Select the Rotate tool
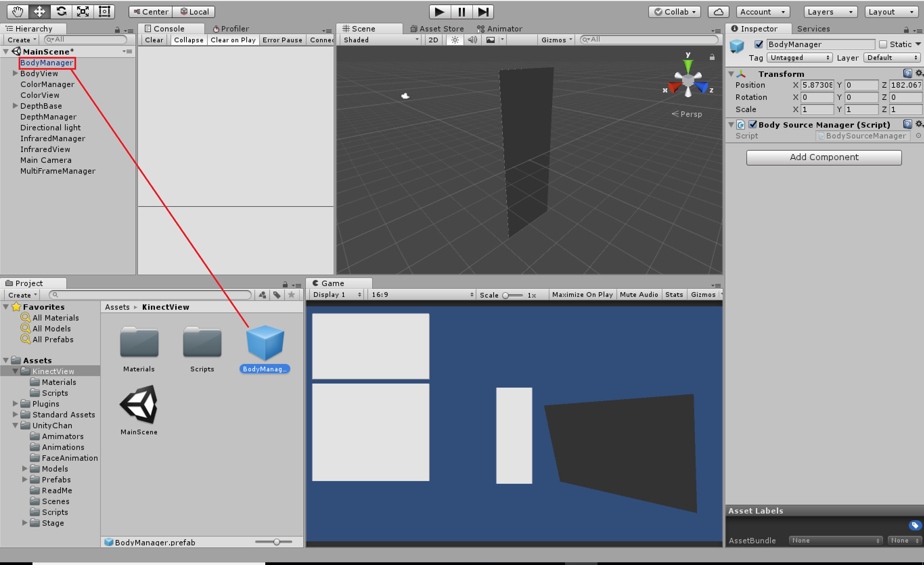 tap(61, 12)
